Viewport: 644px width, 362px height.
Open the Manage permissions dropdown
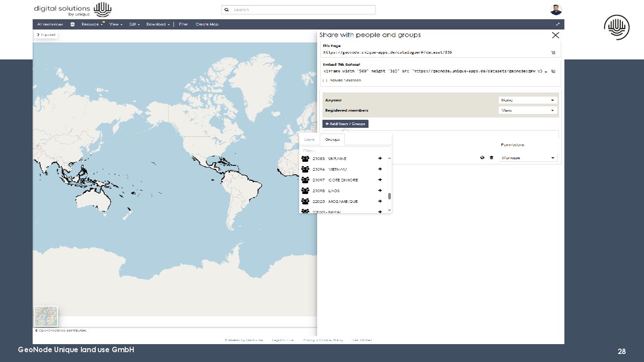point(528,158)
